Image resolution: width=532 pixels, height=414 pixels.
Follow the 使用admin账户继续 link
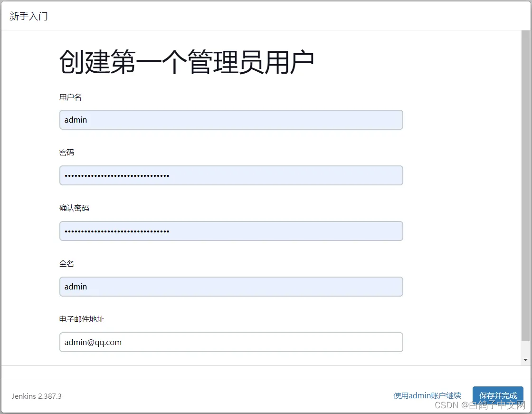427,395
